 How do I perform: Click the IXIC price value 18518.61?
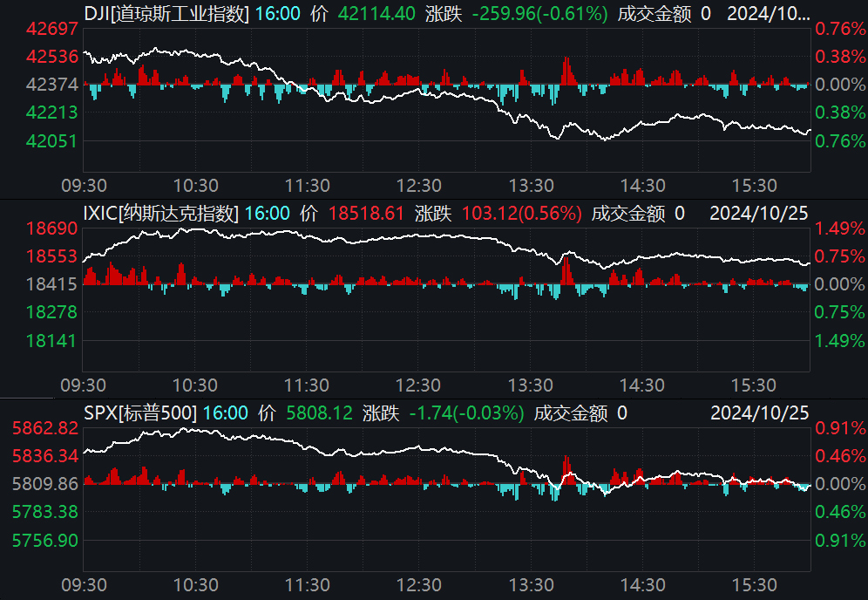pyautogui.click(x=367, y=213)
